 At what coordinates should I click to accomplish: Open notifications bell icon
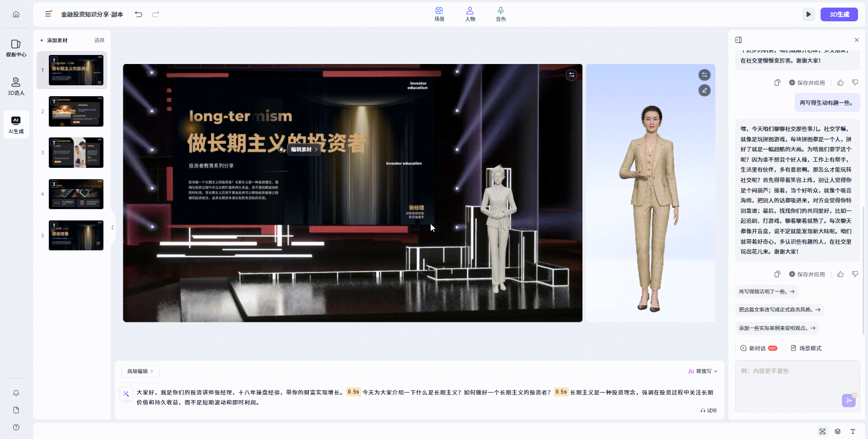point(16,393)
